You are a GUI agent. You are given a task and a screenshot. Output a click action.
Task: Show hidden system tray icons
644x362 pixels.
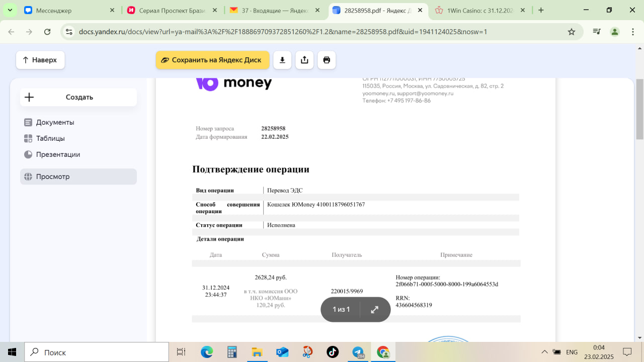point(544,352)
